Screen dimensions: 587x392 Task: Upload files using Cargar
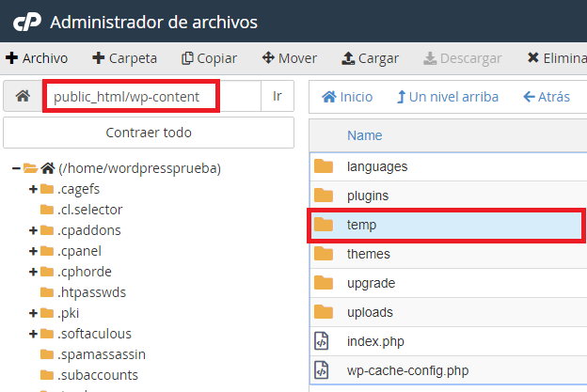click(x=370, y=58)
